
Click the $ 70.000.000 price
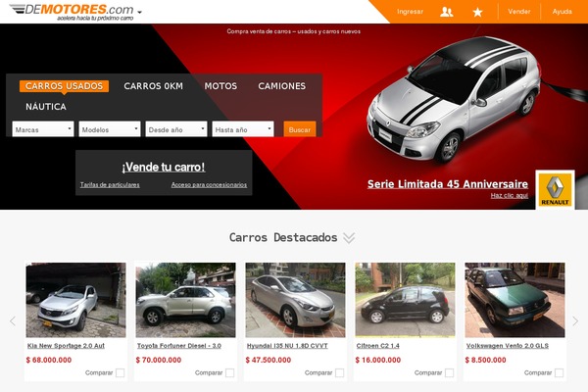coord(159,360)
